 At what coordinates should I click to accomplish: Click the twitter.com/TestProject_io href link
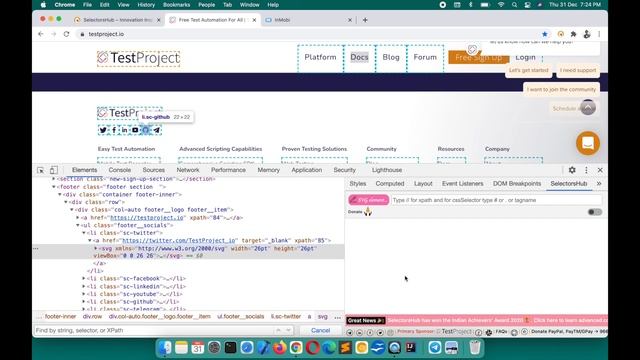[x=179, y=241]
